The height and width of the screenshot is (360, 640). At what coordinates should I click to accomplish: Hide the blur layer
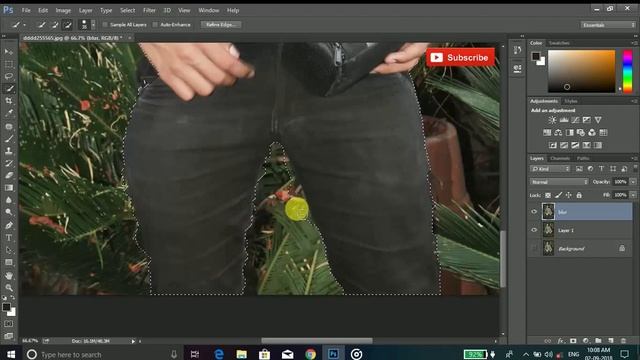534,212
